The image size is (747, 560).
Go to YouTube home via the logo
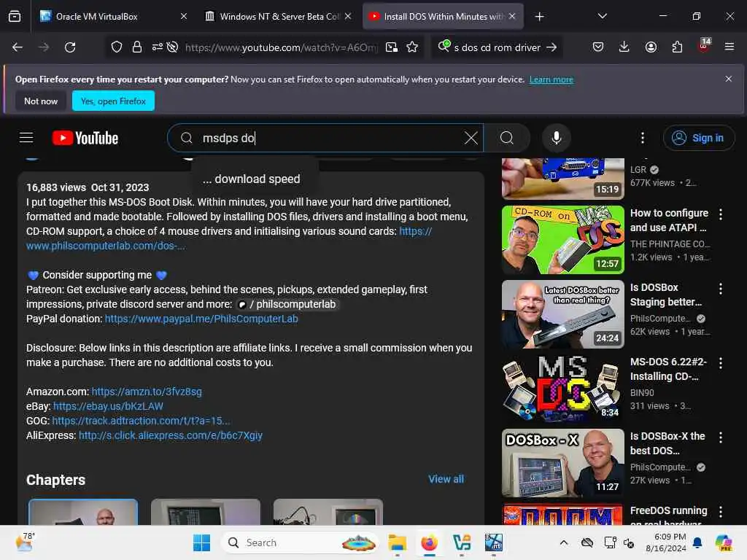tap(85, 138)
